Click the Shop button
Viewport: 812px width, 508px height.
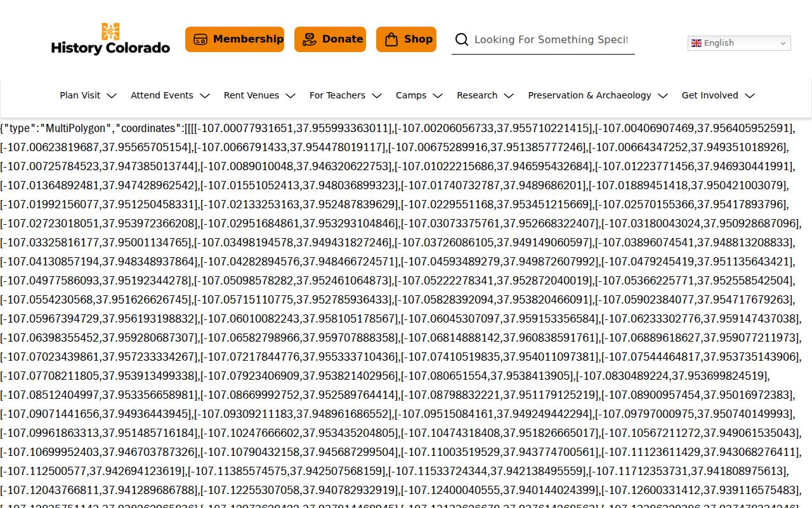tap(406, 39)
